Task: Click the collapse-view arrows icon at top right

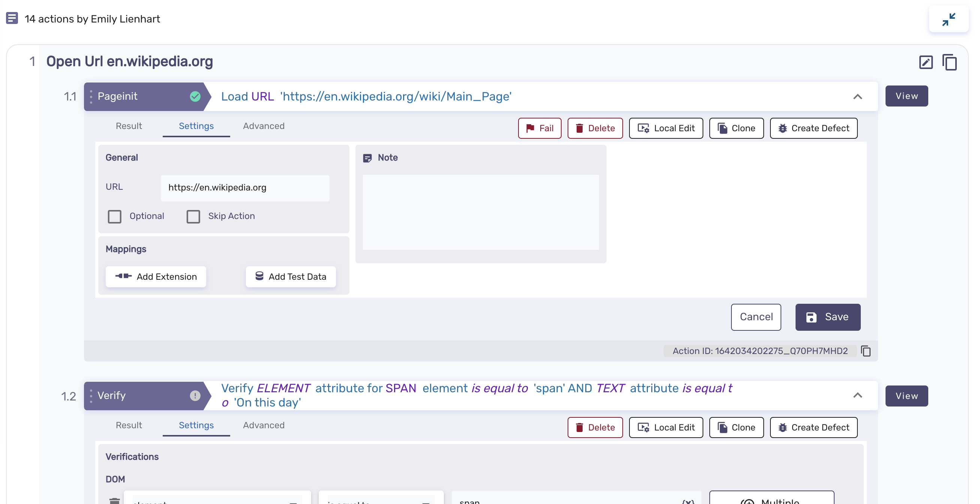Action: click(949, 19)
